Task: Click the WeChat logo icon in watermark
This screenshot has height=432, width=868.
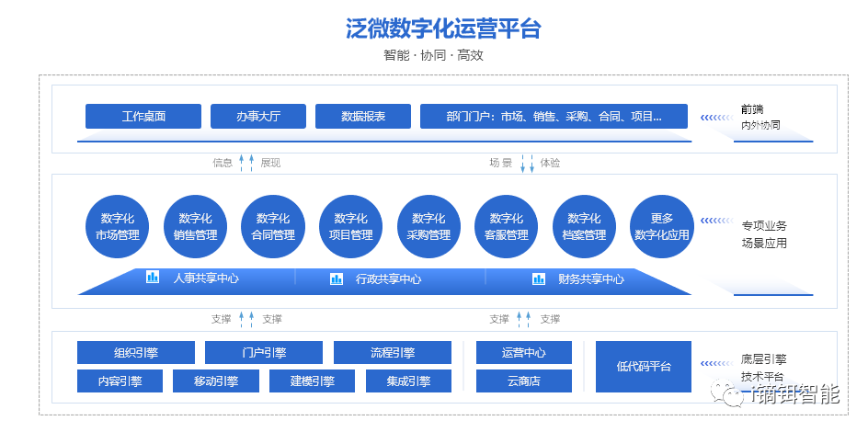Action: click(x=735, y=395)
